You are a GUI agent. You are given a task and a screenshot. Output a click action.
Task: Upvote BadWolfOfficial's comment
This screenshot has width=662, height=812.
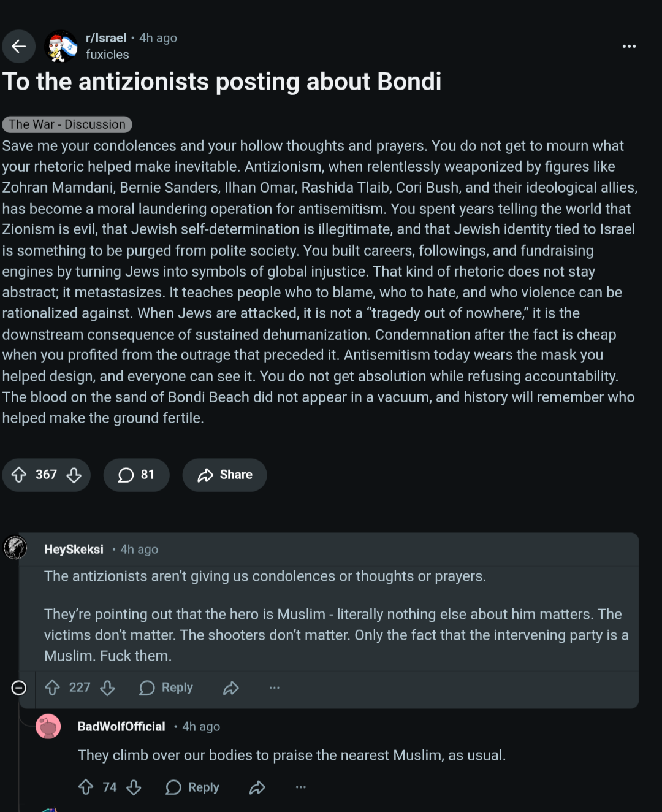coord(86,787)
